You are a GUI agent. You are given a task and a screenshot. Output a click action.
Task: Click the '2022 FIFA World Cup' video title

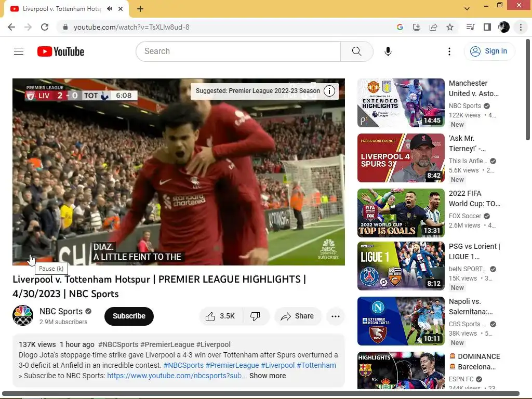click(474, 198)
